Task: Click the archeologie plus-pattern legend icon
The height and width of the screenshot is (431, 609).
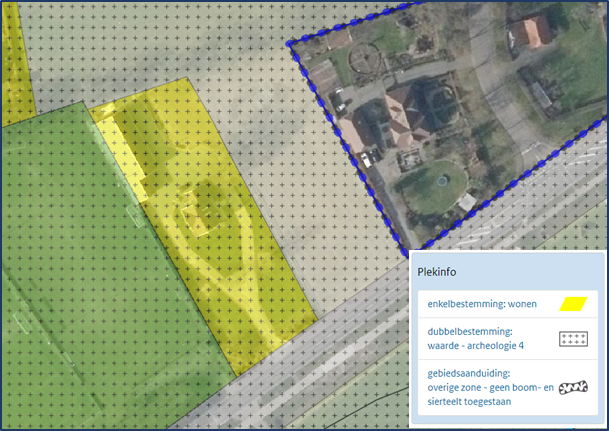Action: (573, 339)
